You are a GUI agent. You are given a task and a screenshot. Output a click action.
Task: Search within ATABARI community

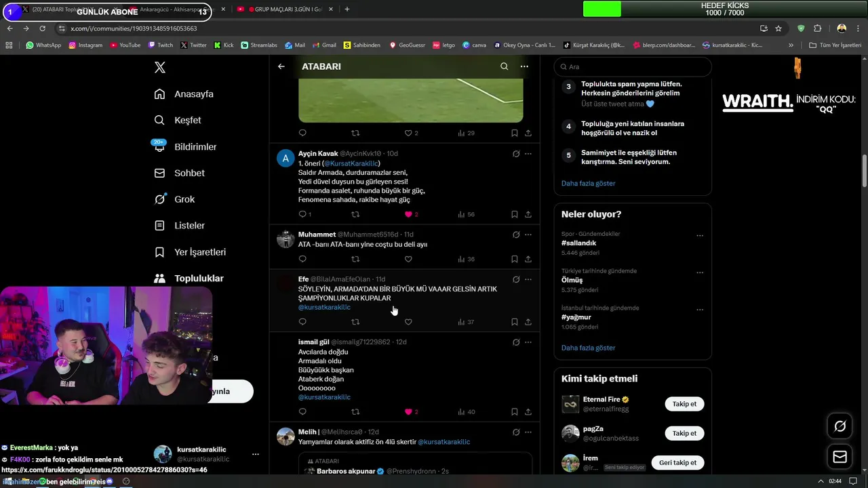click(x=504, y=66)
